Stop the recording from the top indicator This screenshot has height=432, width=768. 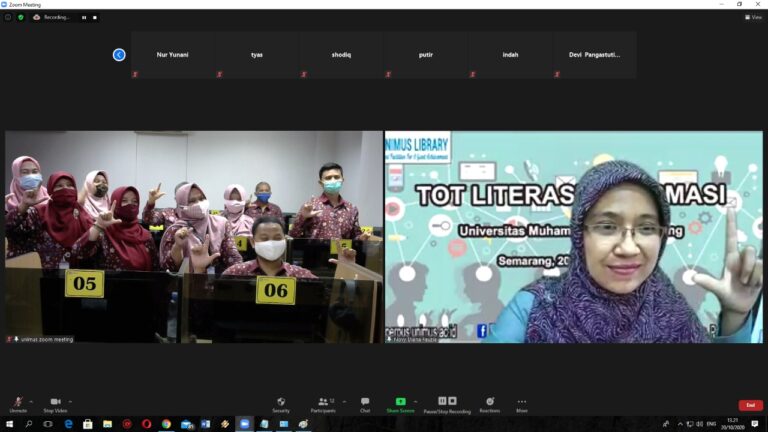pyautogui.click(x=97, y=17)
